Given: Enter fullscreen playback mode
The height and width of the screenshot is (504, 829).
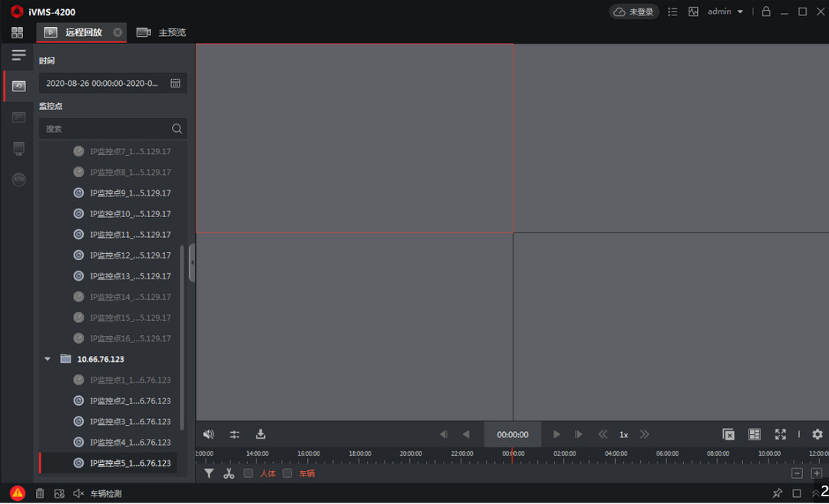Looking at the screenshot, I should (x=780, y=434).
